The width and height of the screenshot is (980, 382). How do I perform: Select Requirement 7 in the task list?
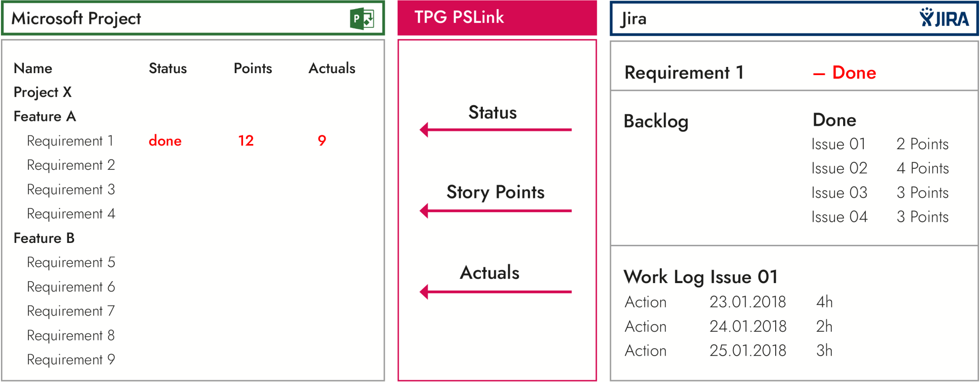pyautogui.click(x=71, y=311)
